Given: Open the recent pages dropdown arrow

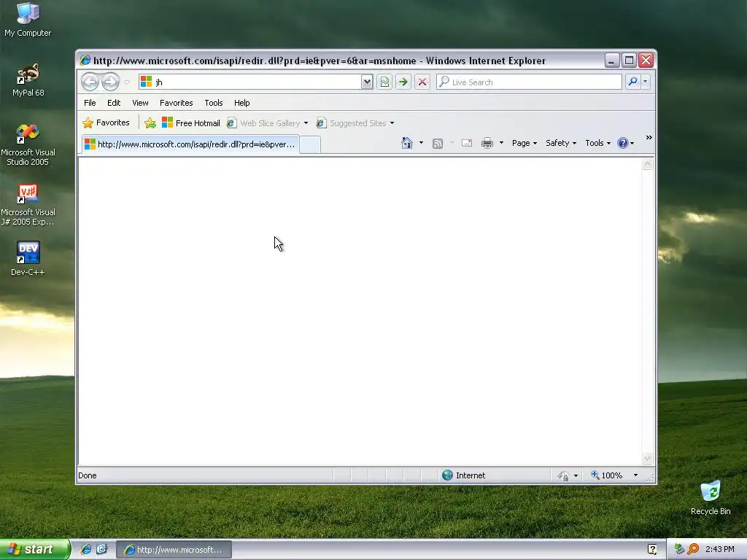Looking at the screenshot, I should (127, 82).
